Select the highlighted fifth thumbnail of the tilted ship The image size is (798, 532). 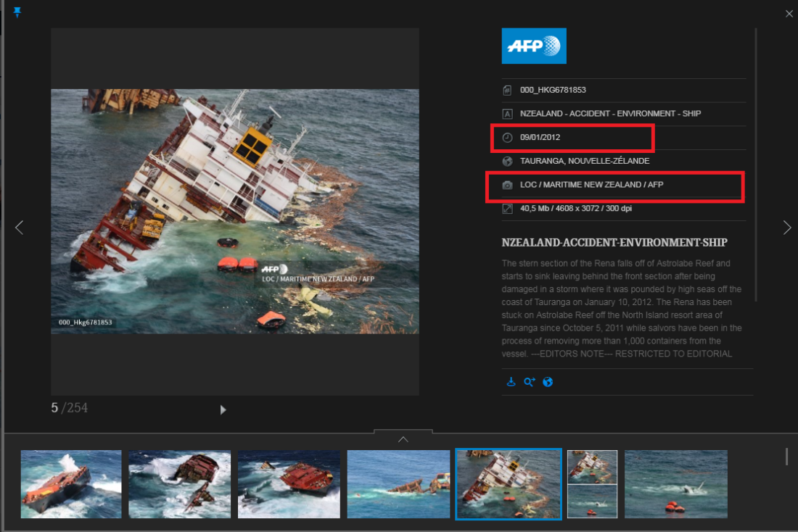(x=509, y=484)
